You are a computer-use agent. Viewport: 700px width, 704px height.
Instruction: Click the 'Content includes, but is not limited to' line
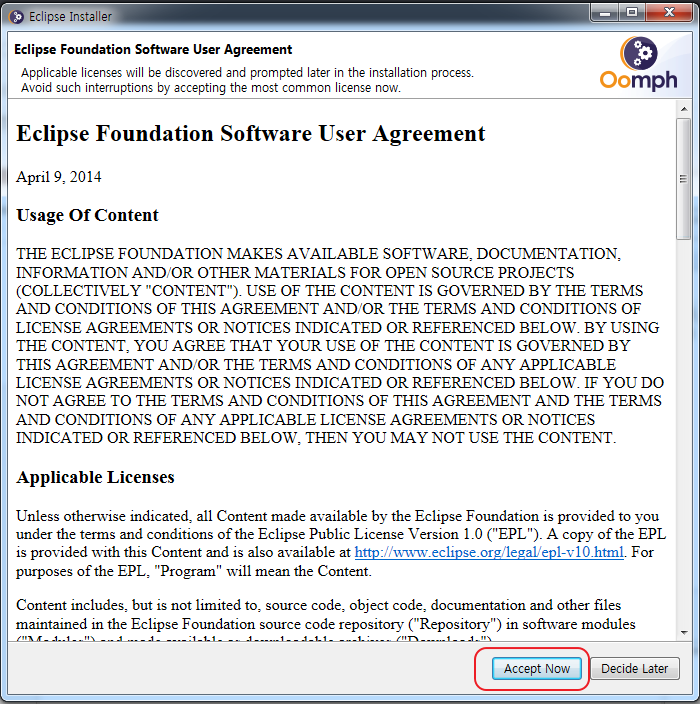point(318,605)
